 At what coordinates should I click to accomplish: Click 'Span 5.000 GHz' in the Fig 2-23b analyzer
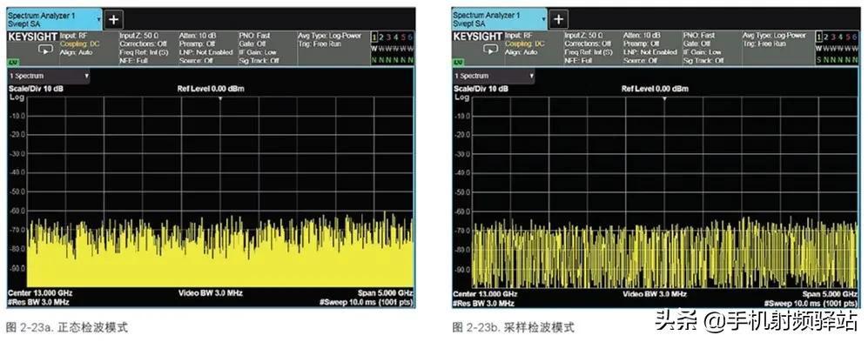point(831,294)
